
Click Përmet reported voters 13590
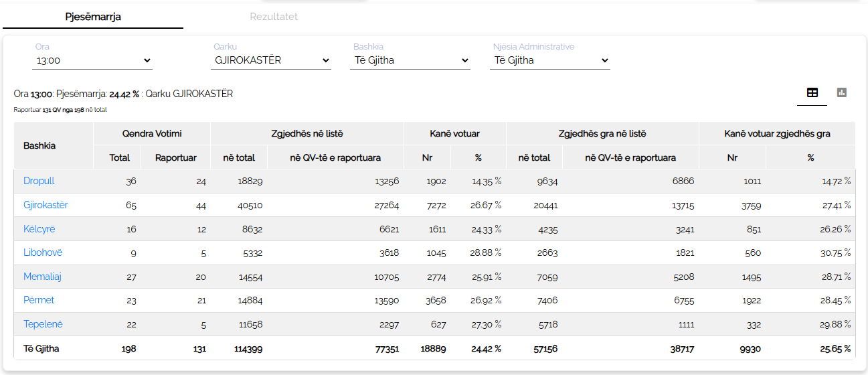click(386, 301)
